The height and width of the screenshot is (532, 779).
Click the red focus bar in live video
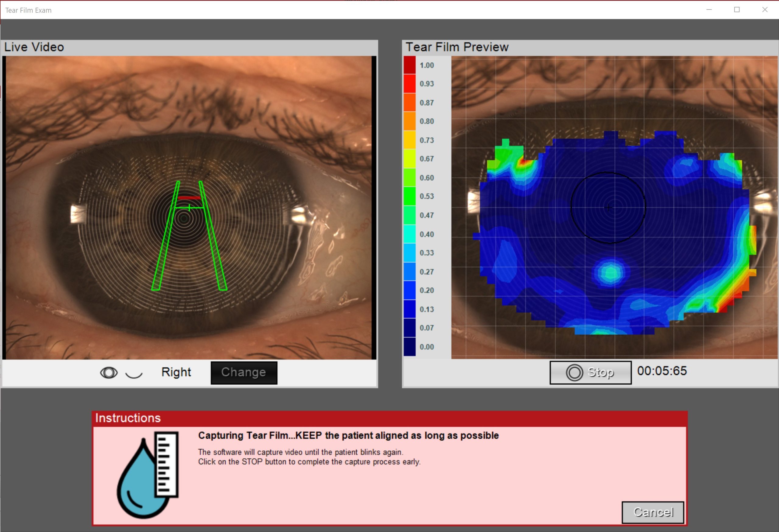(189, 198)
